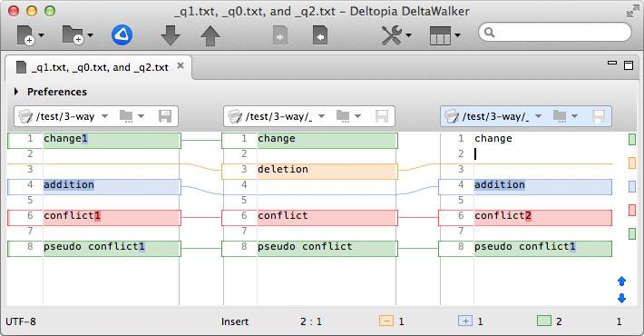Browse folder for the right pane
Image resolution: width=644 pixels, height=336 pixels.
pos(560,116)
